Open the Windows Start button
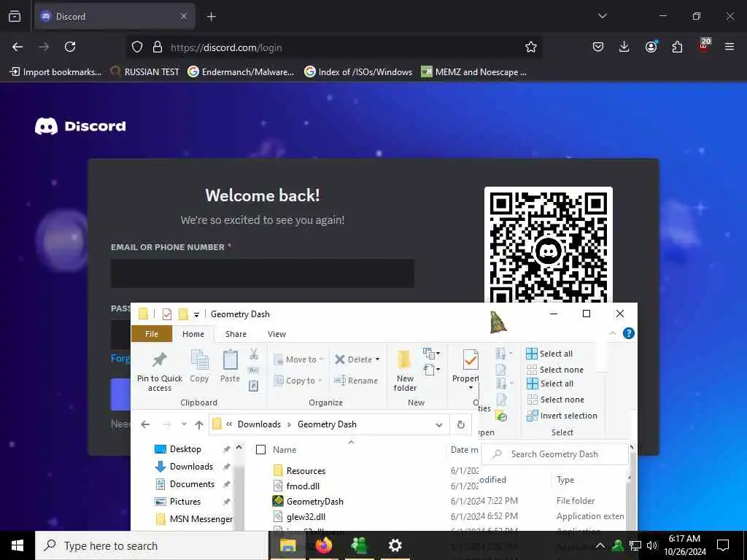This screenshot has width=747, height=560. 18,545
